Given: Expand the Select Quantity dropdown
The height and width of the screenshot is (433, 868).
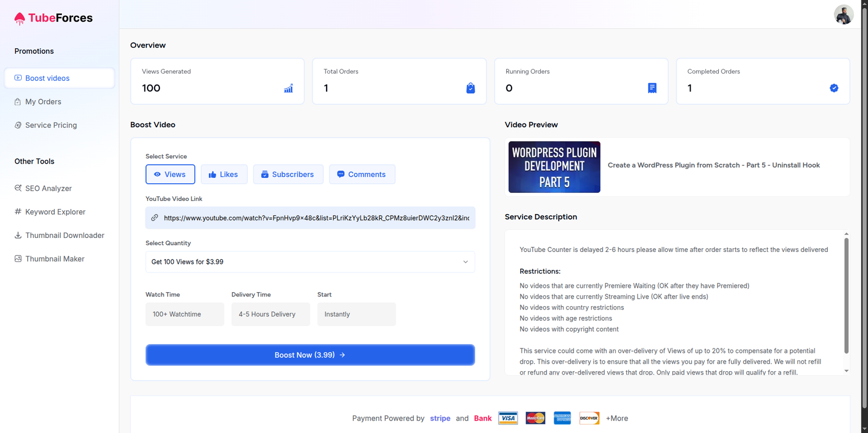Looking at the screenshot, I should pos(310,262).
